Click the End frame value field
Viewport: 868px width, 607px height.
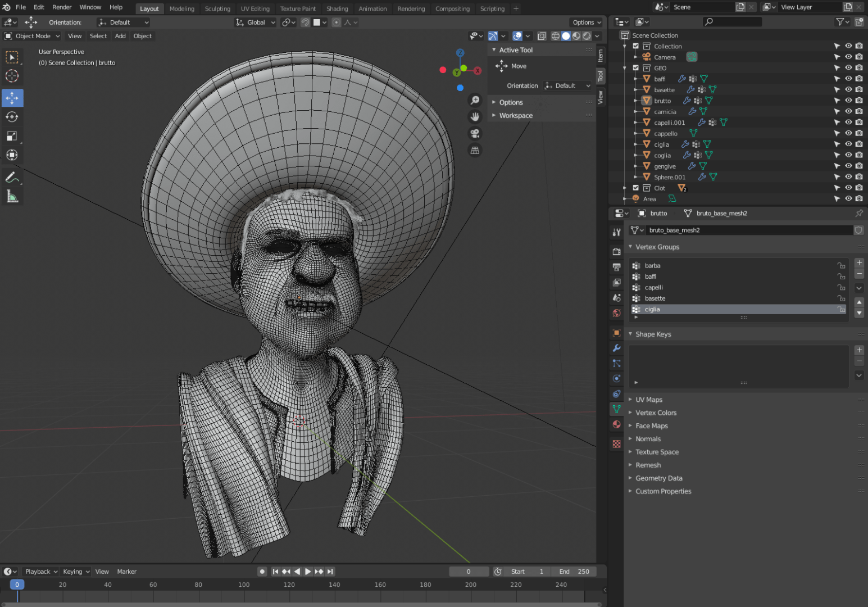tap(574, 572)
